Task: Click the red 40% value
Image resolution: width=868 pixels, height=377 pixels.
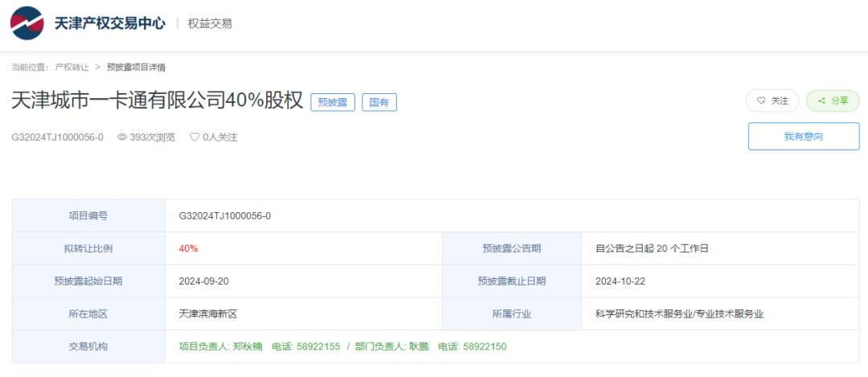Action: 188,248
